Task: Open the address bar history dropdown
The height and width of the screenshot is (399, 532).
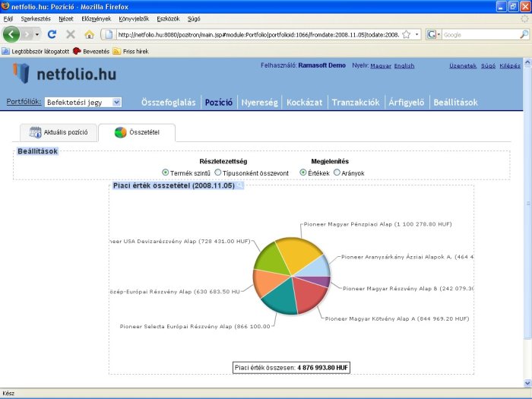Action: [x=417, y=35]
